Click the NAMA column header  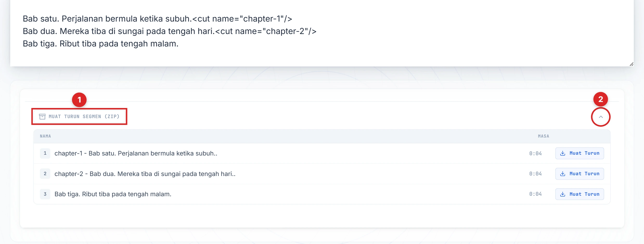(x=46, y=136)
